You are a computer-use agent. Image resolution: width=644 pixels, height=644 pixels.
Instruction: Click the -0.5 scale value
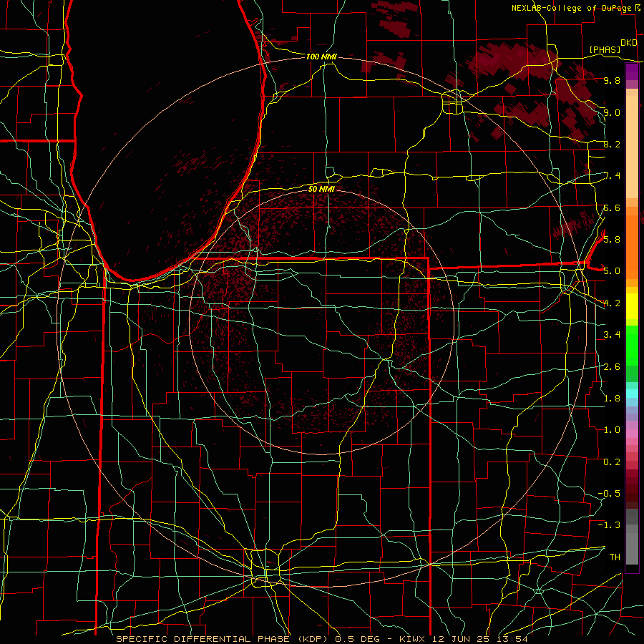click(x=609, y=494)
